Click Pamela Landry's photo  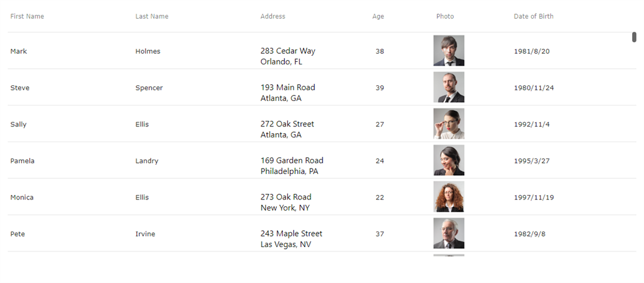448,160
